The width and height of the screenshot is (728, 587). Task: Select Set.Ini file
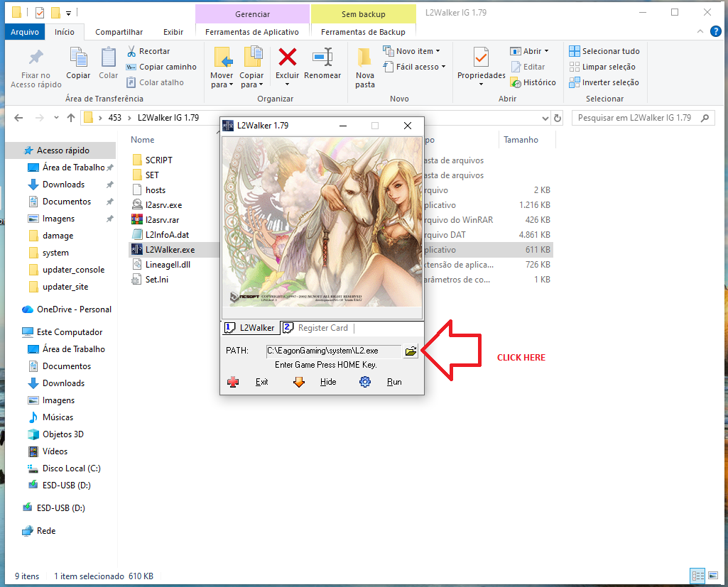coord(156,280)
